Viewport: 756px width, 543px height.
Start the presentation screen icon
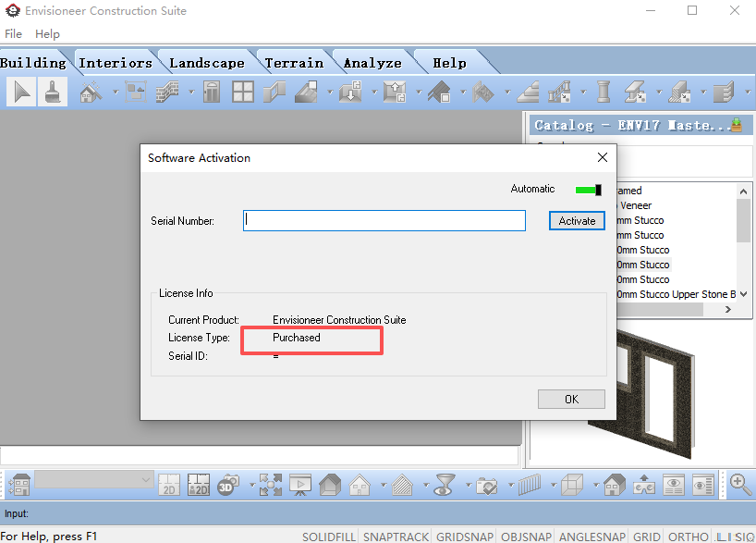coord(300,485)
